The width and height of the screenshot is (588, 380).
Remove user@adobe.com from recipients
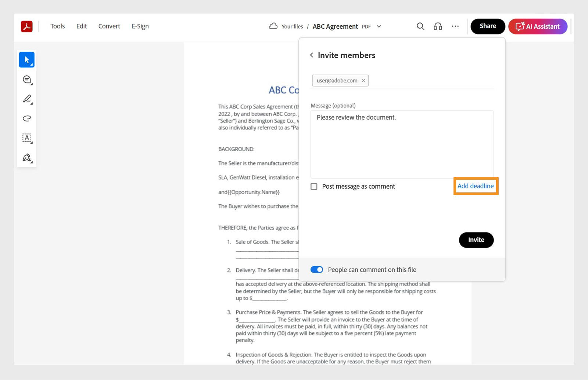(x=363, y=81)
